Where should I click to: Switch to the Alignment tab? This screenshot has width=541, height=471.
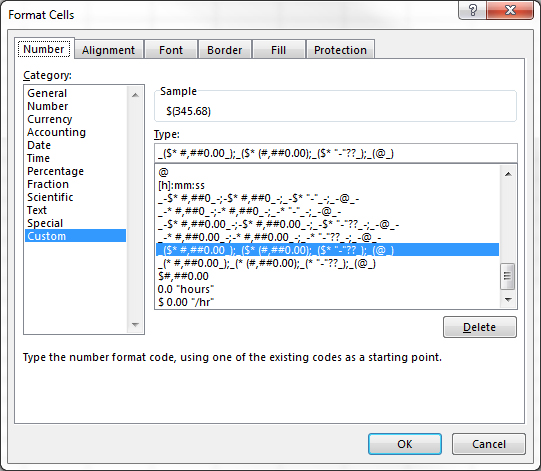(108, 50)
